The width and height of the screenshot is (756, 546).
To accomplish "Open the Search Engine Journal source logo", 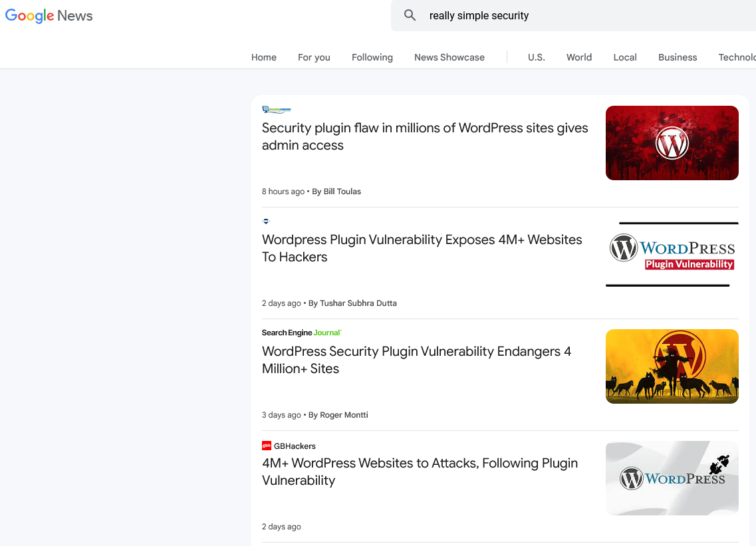I will [x=302, y=333].
